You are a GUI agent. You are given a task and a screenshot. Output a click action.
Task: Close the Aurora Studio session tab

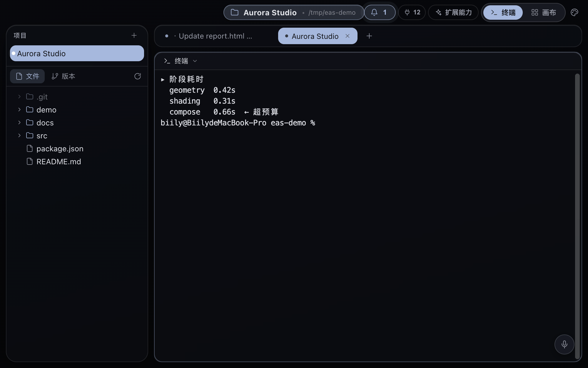point(348,36)
